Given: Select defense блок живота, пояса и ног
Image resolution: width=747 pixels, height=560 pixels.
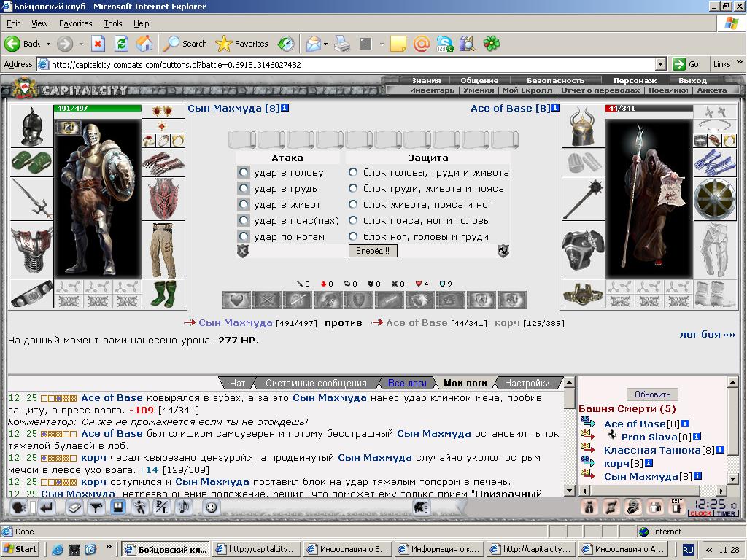Looking at the screenshot, I should coord(353,204).
